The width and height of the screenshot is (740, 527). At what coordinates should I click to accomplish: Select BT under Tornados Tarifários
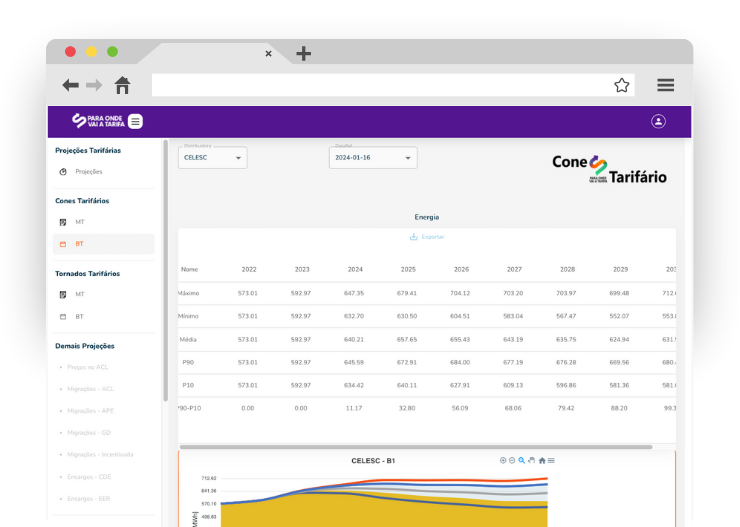tap(79, 316)
